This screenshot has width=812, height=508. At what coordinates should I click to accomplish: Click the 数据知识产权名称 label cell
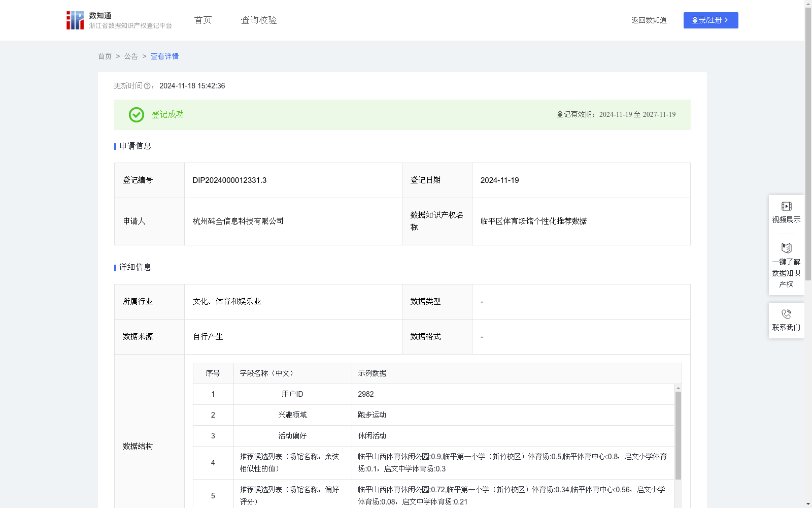click(437, 221)
